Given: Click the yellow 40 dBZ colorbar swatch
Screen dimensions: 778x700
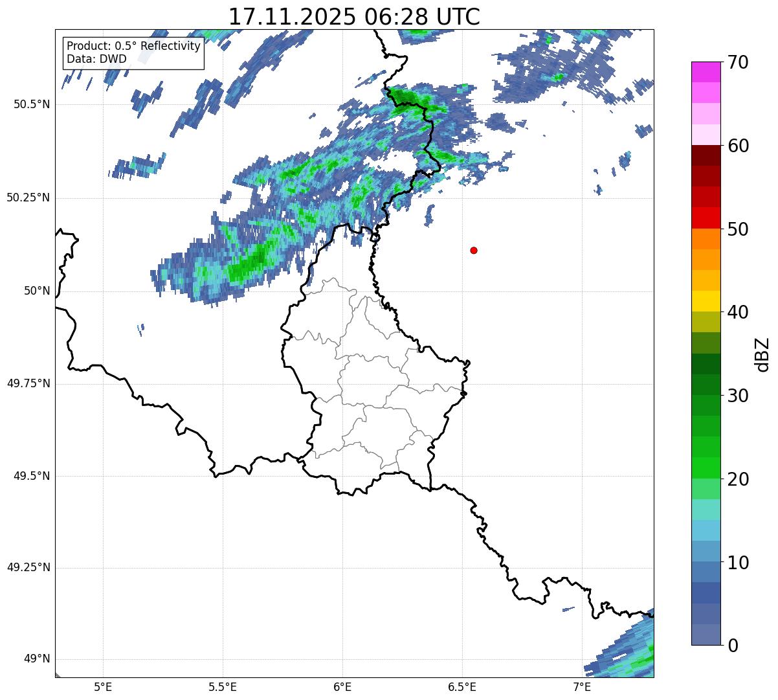Looking at the screenshot, I should [706, 301].
